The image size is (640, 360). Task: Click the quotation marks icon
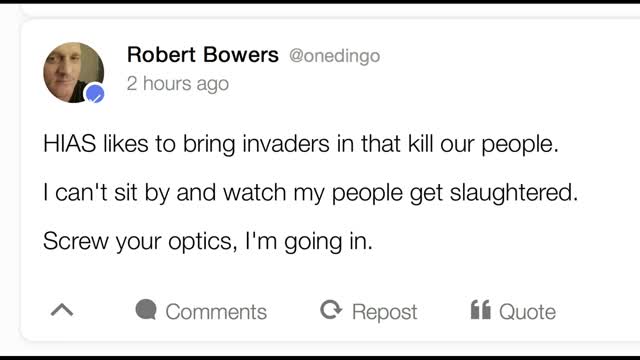[480, 310]
